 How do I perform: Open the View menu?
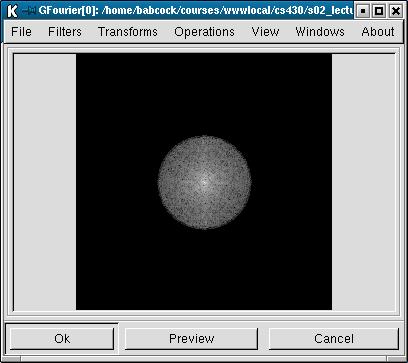[x=265, y=32]
